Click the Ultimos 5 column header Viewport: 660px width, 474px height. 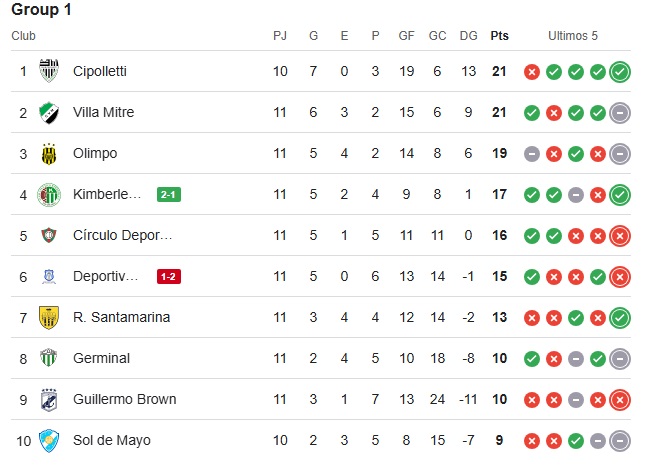[x=573, y=36]
